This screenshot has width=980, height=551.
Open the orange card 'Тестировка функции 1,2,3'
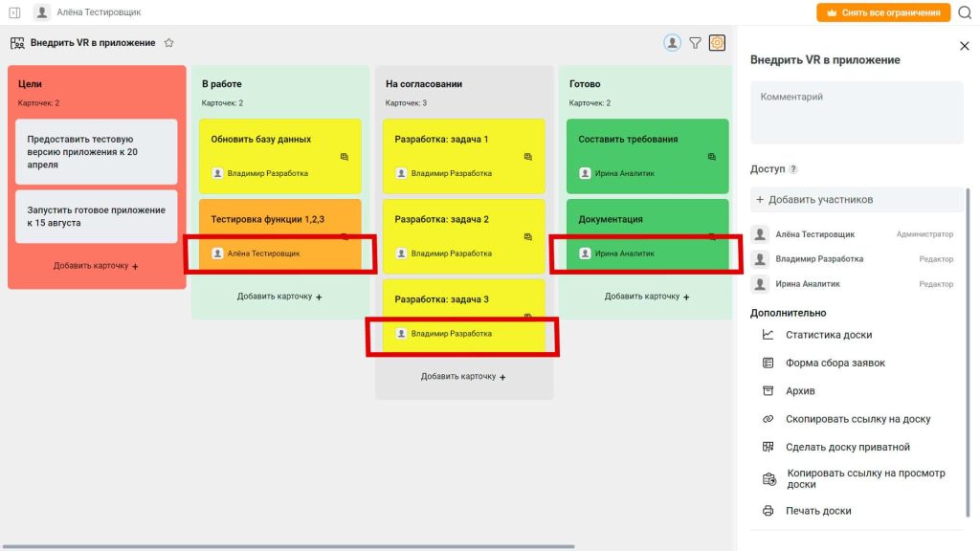(x=280, y=235)
